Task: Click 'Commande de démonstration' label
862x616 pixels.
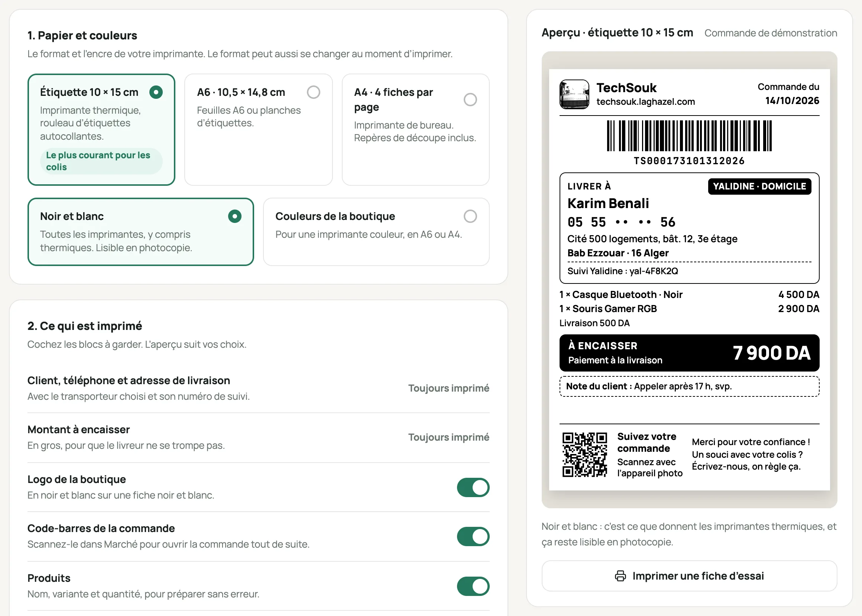Action: [x=771, y=33]
